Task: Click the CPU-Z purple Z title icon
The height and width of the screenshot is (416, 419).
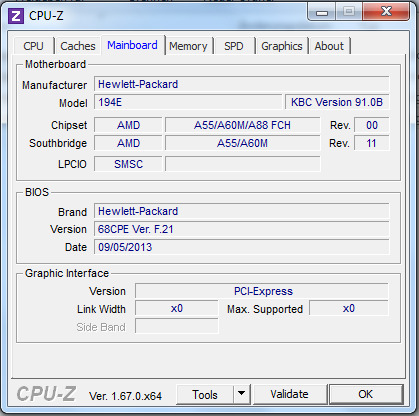Action: [16, 16]
